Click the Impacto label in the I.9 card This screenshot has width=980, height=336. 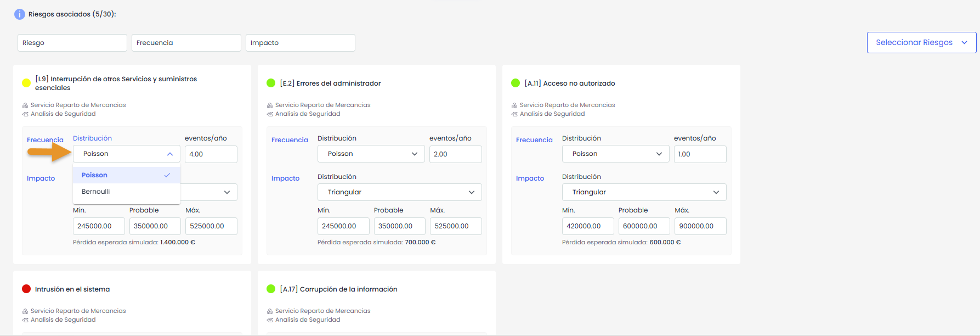point(41,178)
